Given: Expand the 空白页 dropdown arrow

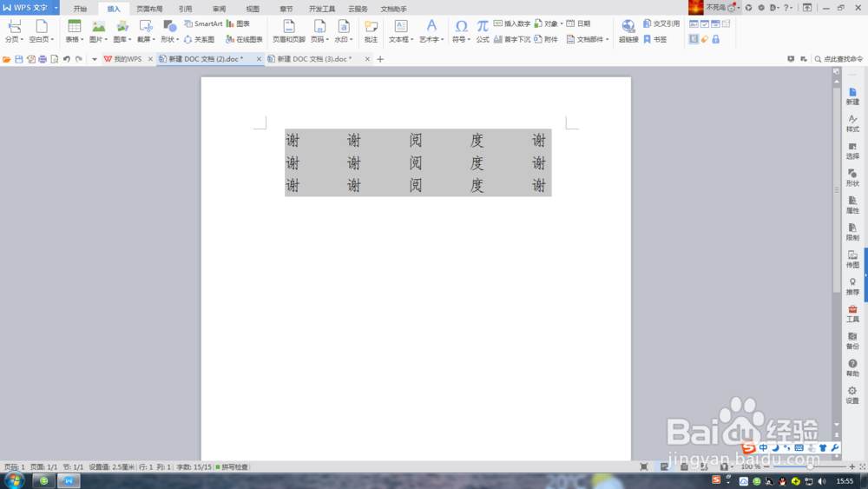Looking at the screenshot, I should coord(53,40).
